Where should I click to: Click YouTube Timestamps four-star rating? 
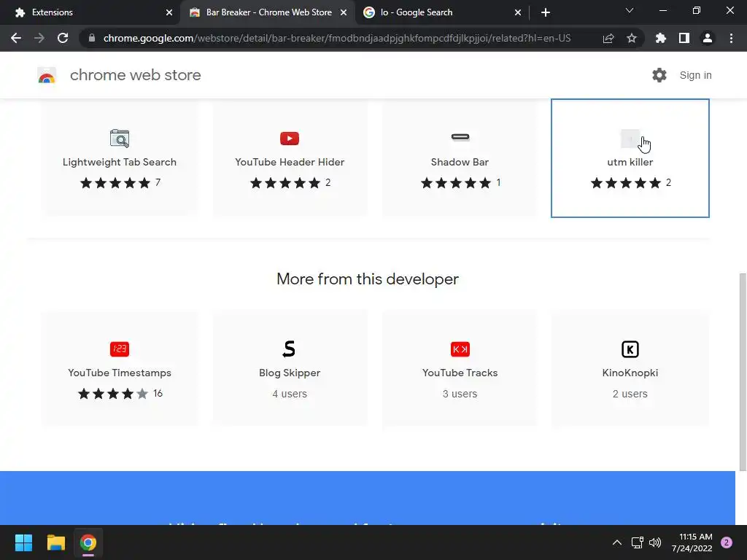coord(113,394)
